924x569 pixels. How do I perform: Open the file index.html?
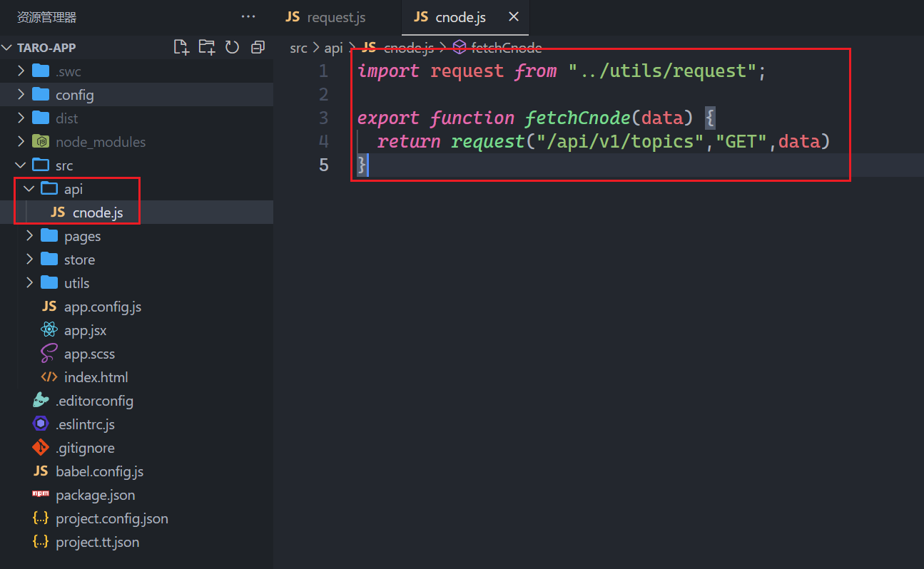coord(96,377)
